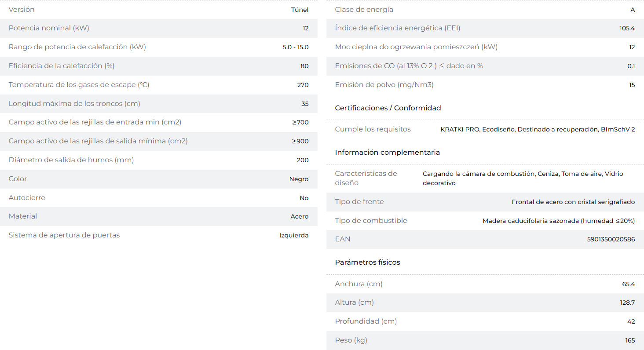Click the 'Negro' color value

pos(299,179)
